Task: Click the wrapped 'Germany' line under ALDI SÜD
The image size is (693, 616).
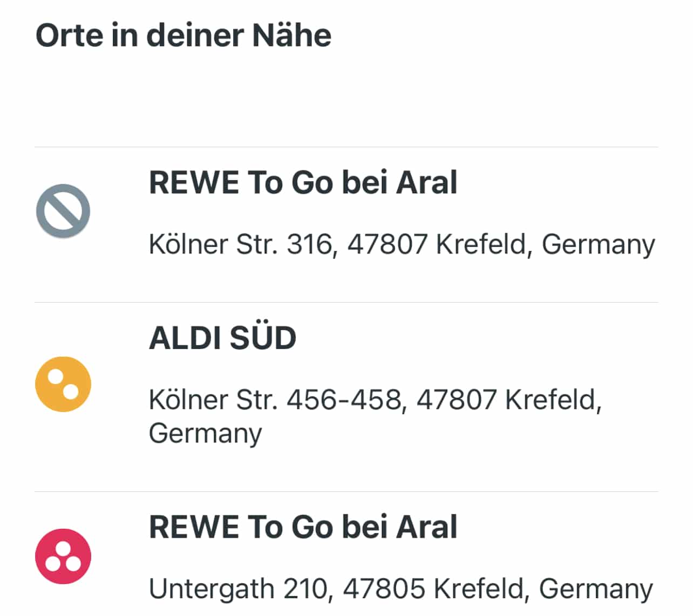Action: coord(205,434)
